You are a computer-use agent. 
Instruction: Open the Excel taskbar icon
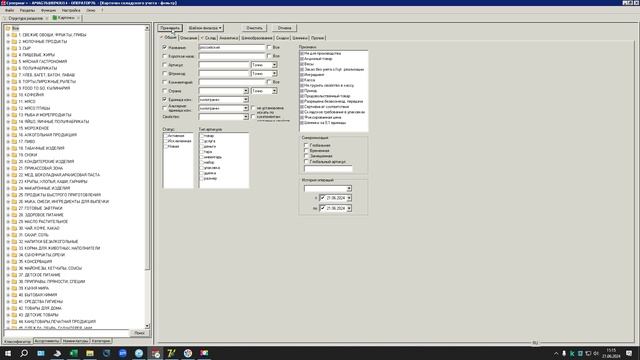[x=73, y=353]
